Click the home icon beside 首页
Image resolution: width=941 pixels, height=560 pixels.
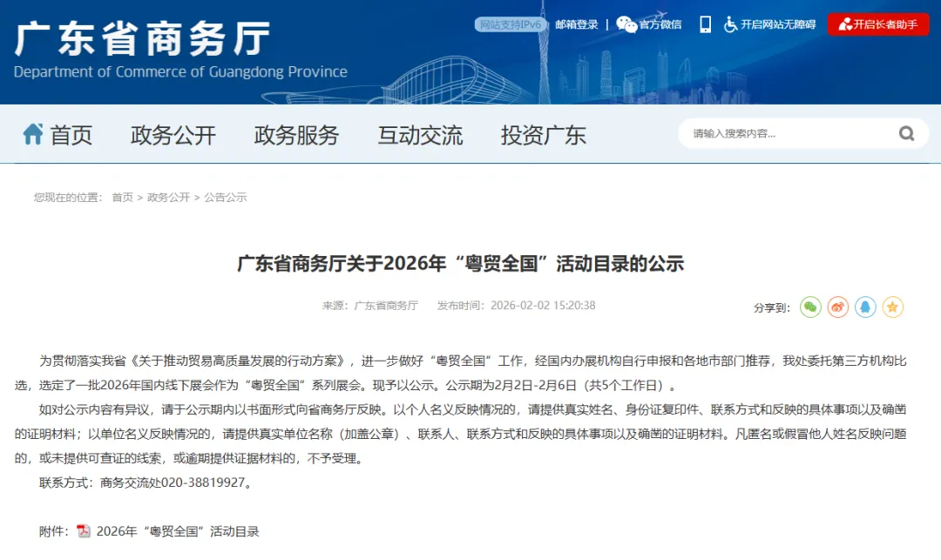pyautogui.click(x=34, y=132)
